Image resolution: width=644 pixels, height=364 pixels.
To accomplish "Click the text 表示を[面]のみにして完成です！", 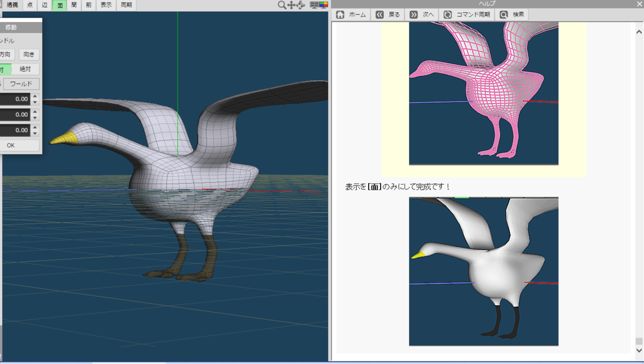I will coord(398,187).
